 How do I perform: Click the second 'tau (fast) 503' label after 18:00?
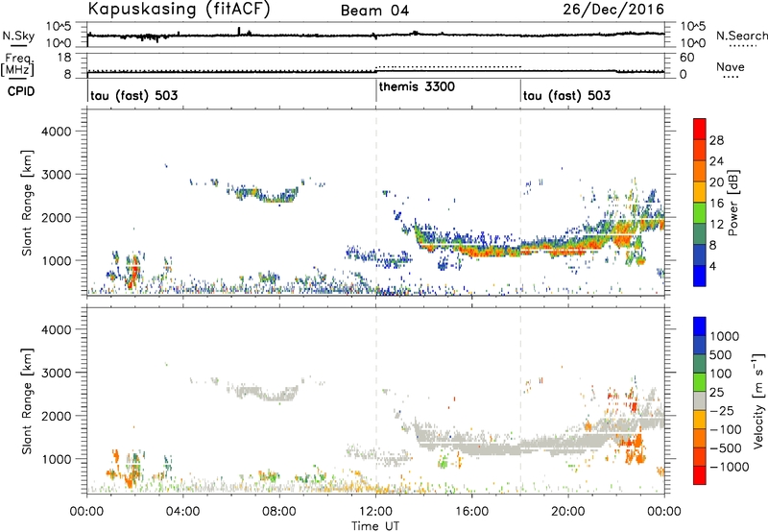[566, 95]
